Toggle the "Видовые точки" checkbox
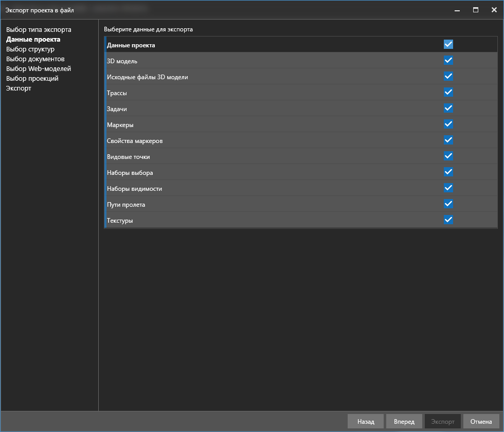The width and height of the screenshot is (504, 432). (448, 156)
